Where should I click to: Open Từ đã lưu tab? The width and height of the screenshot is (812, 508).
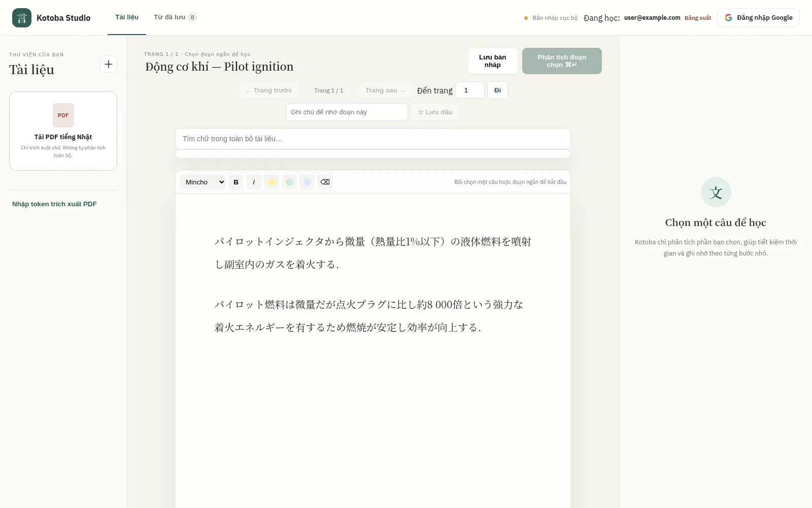pos(175,17)
